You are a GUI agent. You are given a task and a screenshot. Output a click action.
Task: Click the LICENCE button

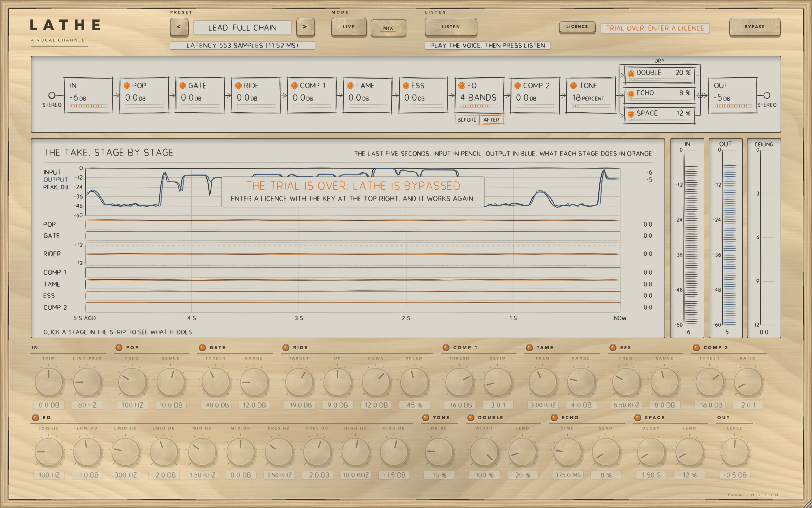(x=577, y=27)
